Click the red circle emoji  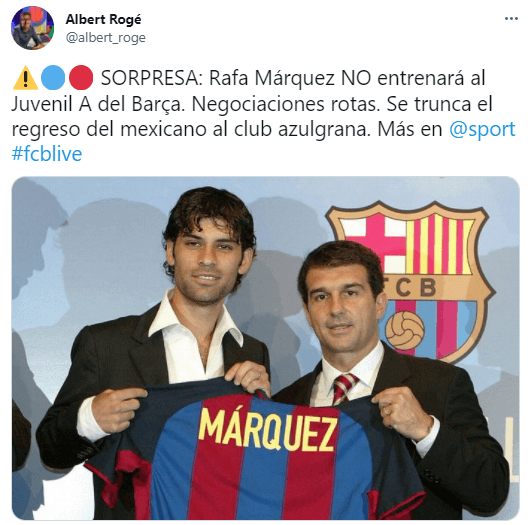[x=81, y=78]
